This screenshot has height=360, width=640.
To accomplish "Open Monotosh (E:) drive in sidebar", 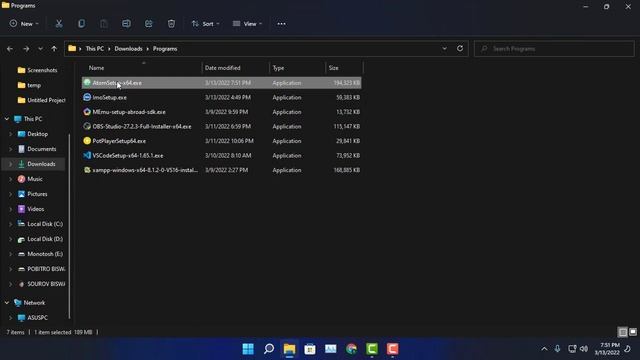I will (40, 254).
